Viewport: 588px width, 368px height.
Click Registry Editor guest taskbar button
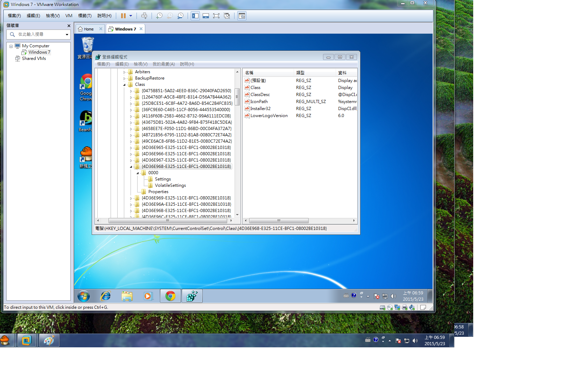click(x=192, y=296)
